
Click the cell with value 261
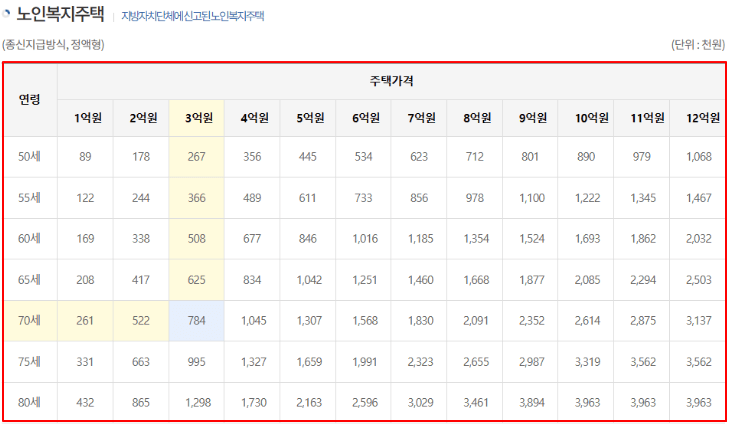[x=85, y=321]
